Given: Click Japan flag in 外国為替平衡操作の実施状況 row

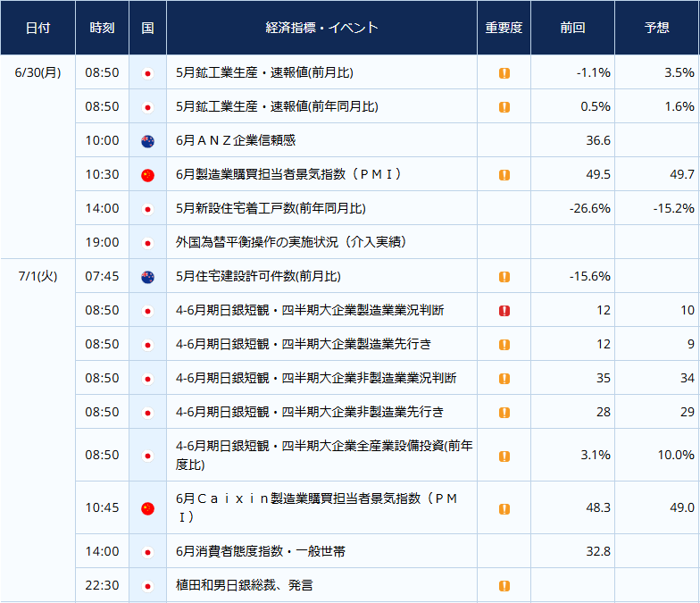Looking at the screenshot, I should click(147, 243).
